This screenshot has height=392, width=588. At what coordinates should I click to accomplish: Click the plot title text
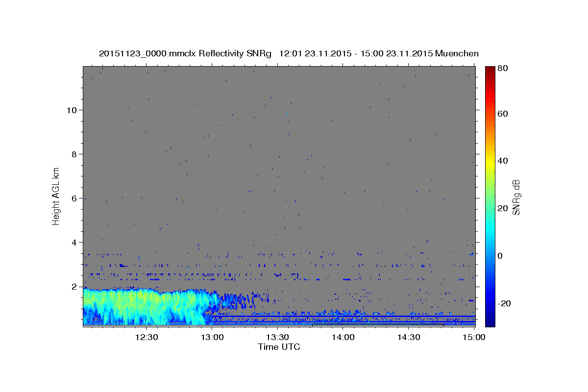[x=289, y=53]
